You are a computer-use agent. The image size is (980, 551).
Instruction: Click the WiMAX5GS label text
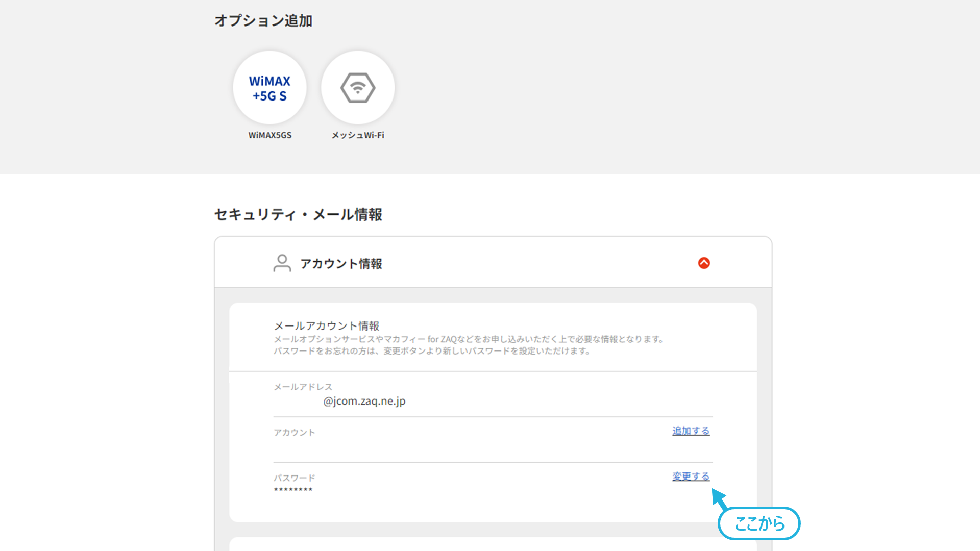point(270,135)
